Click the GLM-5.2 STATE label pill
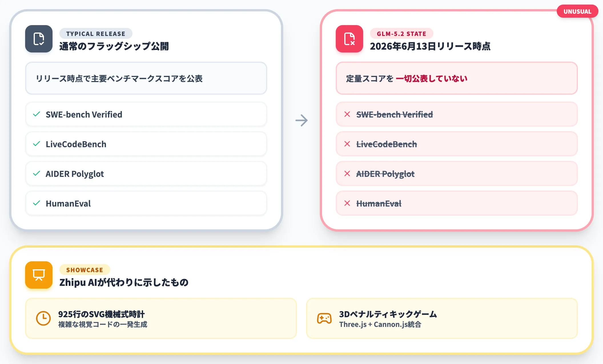This screenshot has height=364, width=603. 401,34
